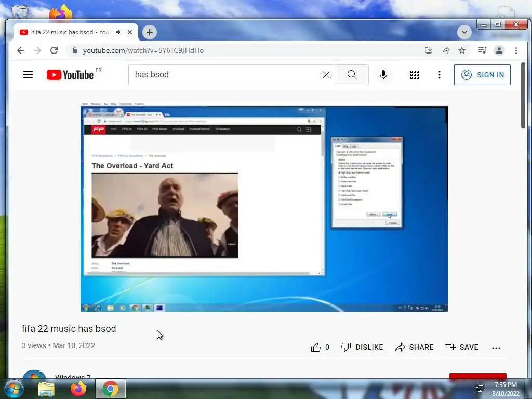The width and height of the screenshot is (532, 399).
Task: Run search with magnifier button
Action: pos(352,75)
